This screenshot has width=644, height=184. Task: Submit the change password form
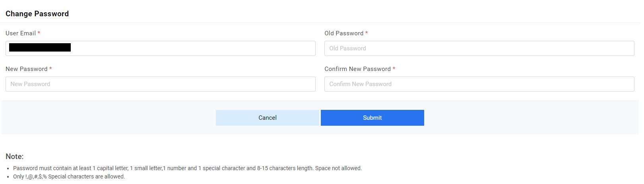click(372, 118)
